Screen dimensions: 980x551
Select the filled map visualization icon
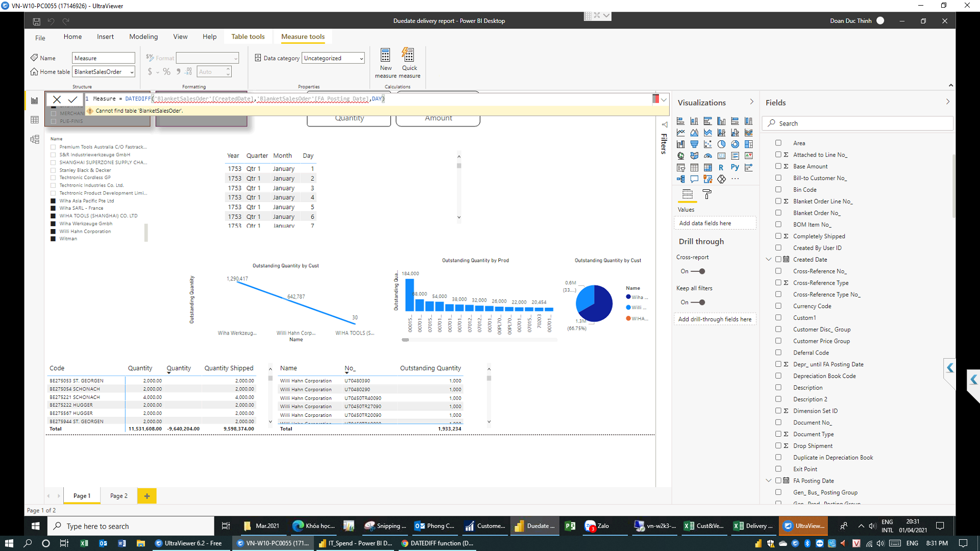coord(694,156)
